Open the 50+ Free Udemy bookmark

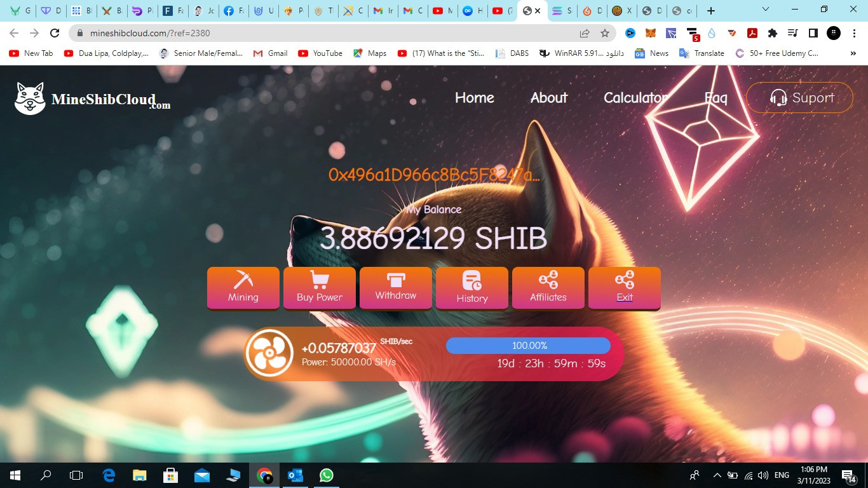[776, 53]
